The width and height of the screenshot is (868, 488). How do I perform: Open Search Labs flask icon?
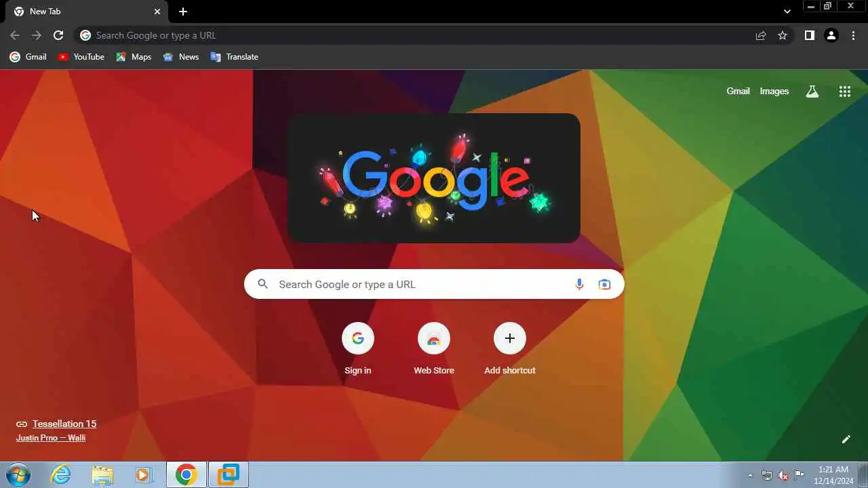point(812,91)
